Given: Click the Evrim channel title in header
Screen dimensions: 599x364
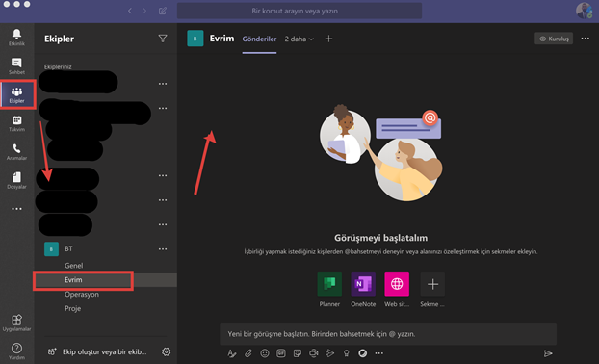Looking at the screenshot, I should [x=221, y=39].
